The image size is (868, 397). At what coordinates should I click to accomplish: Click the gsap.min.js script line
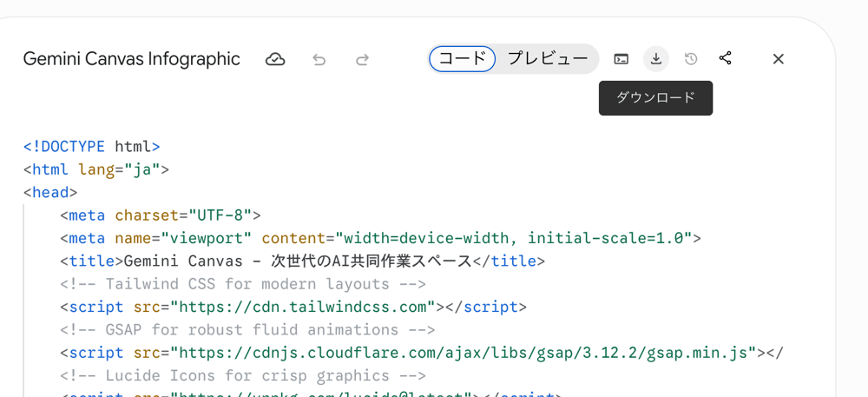pos(422,353)
